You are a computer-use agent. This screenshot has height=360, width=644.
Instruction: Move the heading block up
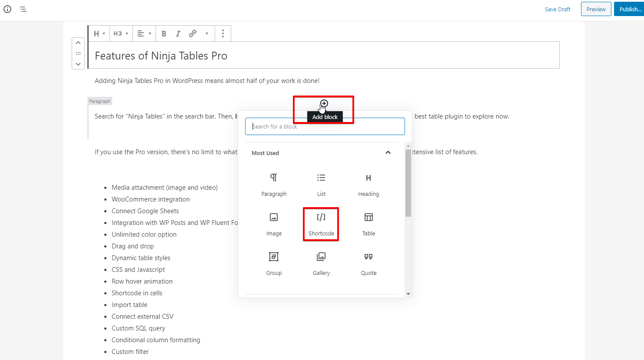coord(78,43)
